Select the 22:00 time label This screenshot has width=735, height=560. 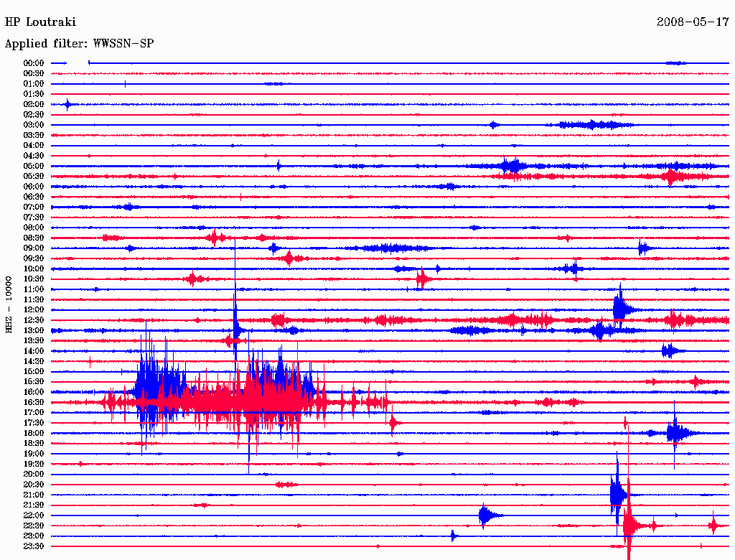pos(34,515)
